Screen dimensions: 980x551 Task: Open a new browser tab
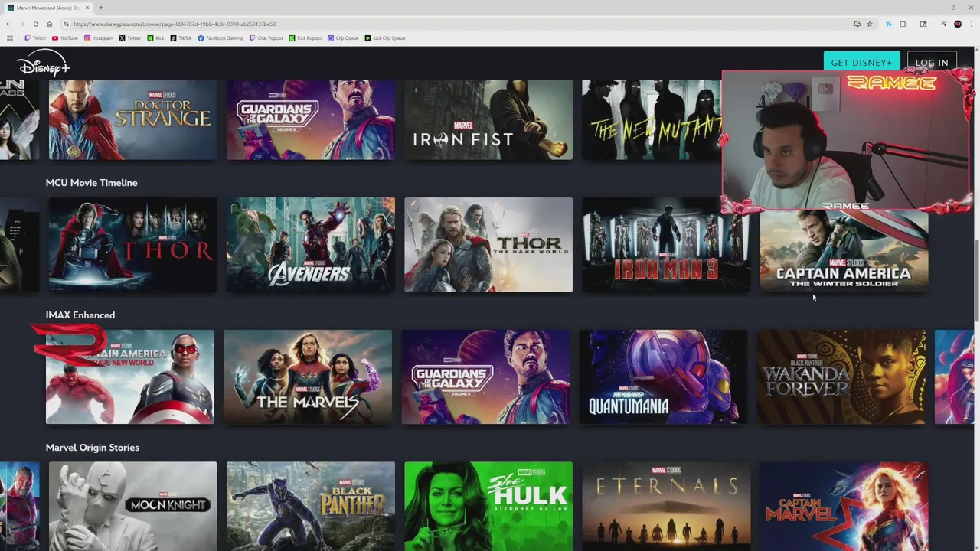(100, 8)
